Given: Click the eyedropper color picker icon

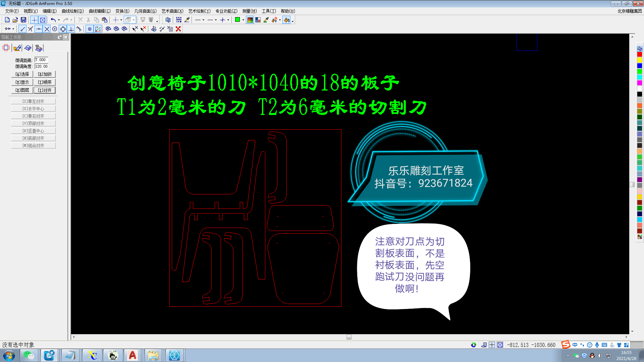Looking at the screenshot, I should 266,20.
